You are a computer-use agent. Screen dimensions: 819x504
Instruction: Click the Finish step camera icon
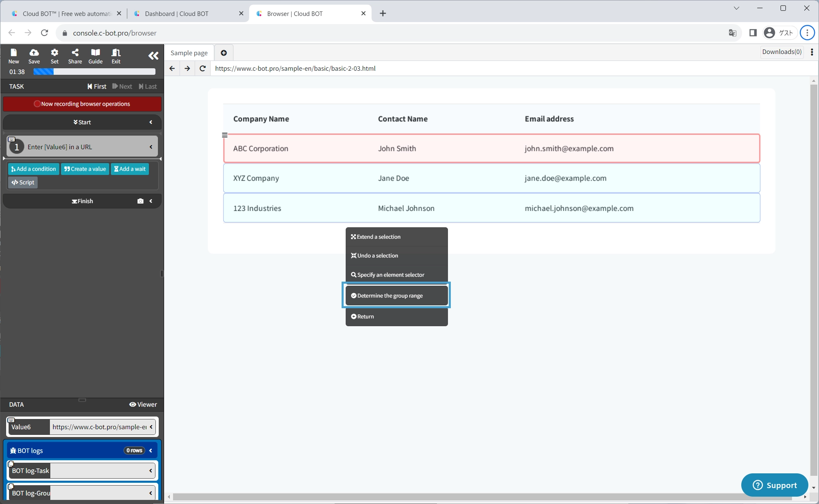(140, 201)
